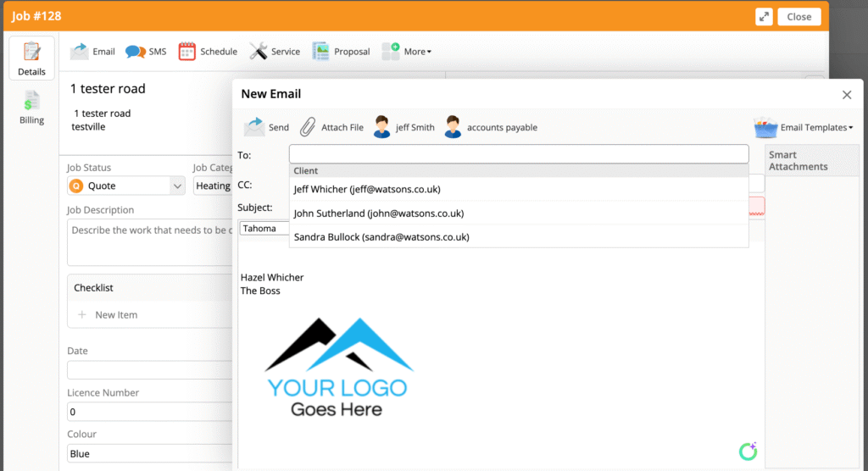Open the Proposal icon in toolbar
This screenshot has height=471, width=868.
coord(320,52)
